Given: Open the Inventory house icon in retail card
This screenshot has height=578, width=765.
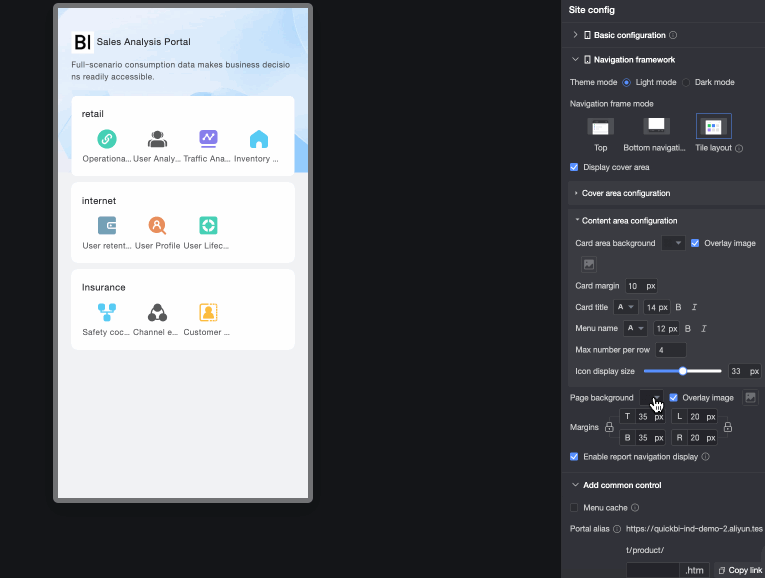Looking at the screenshot, I should (x=259, y=139).
